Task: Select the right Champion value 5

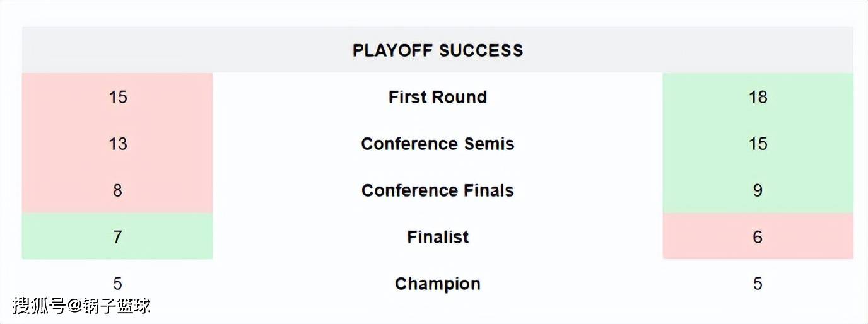Action: pyautogui.click(x=758, y=284)
